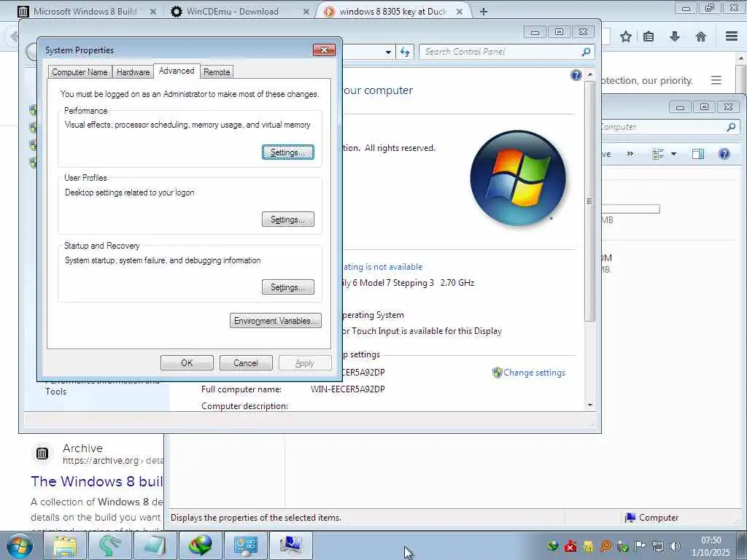Click the Computer window search magnifier icon
The image size is (747, 560).
(x=731, y=127)
